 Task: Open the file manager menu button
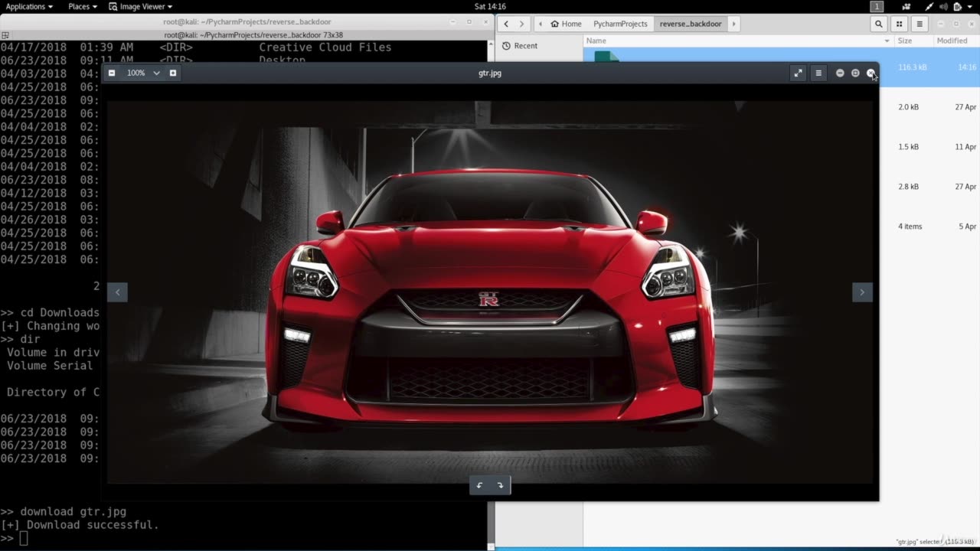(920, 24)
